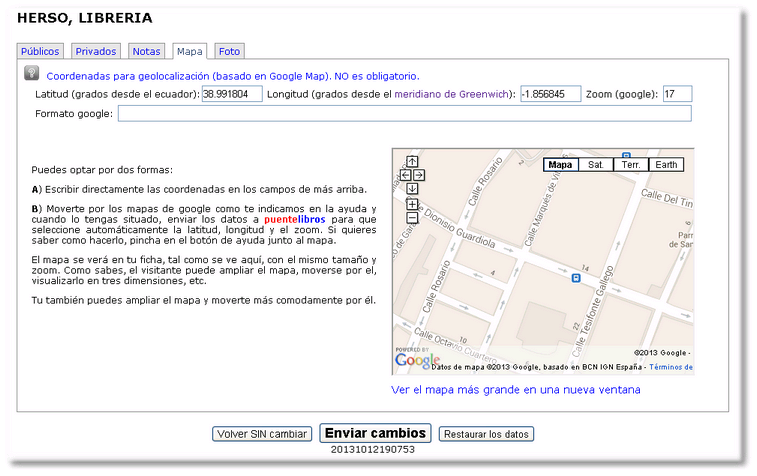Click the Zoom (google) input field
Screen dimensions: 757x476
point(678,94)
